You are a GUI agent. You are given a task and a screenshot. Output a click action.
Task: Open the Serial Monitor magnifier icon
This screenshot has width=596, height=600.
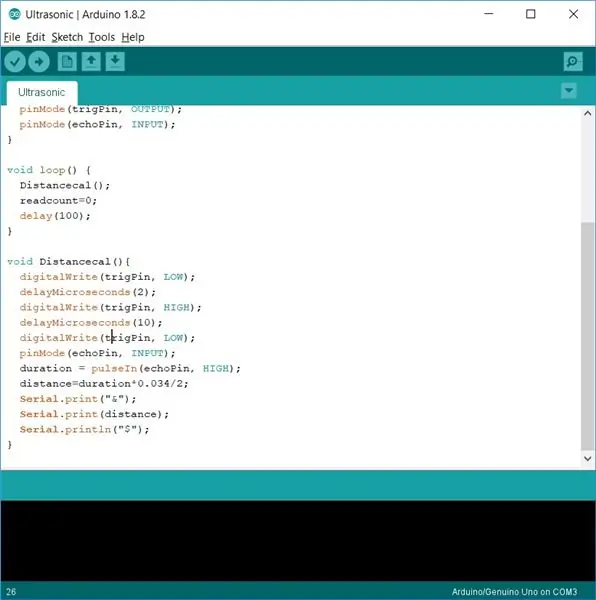click(x=573, y=62)
